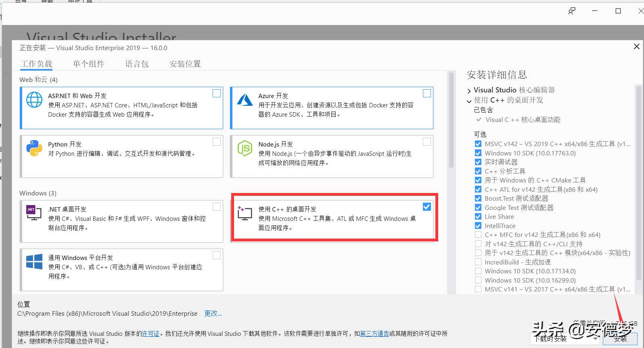Uncheck the 使用 C++ 的桌面开发 workload checkbox
The image size is (644, 348).
pos(427,207)
